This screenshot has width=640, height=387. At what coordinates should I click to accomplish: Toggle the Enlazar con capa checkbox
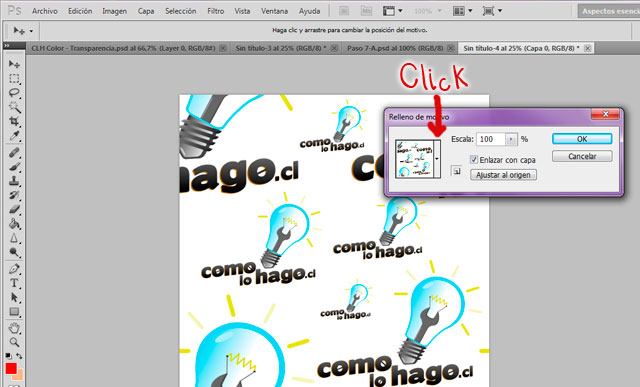coord(473,160)
